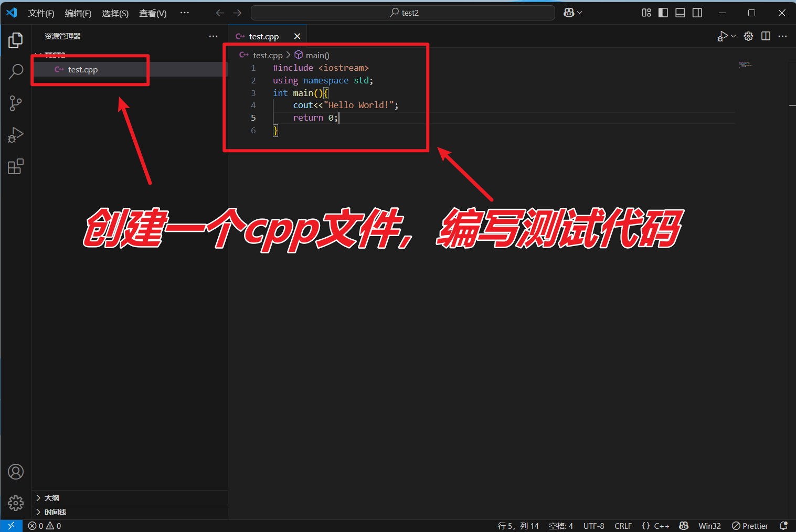Click the UTF-8 encoding in status bar
The image size is (796, 532).
(593, 526)
